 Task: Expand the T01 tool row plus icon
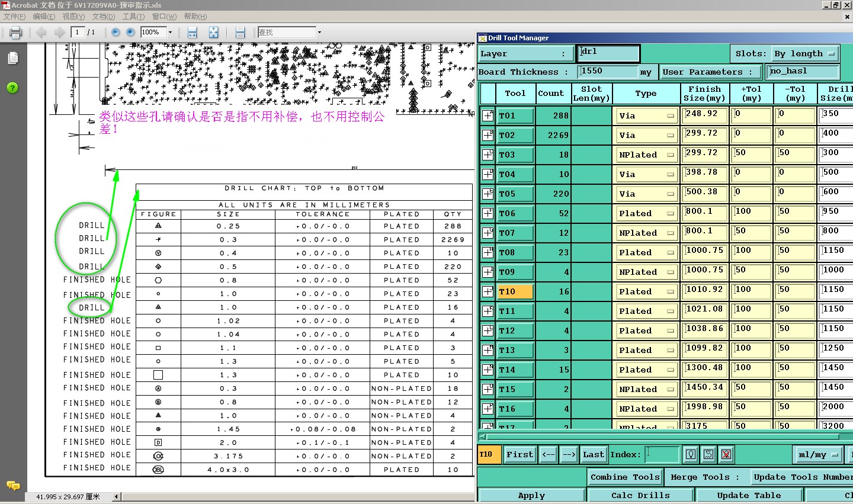(488, 115)
